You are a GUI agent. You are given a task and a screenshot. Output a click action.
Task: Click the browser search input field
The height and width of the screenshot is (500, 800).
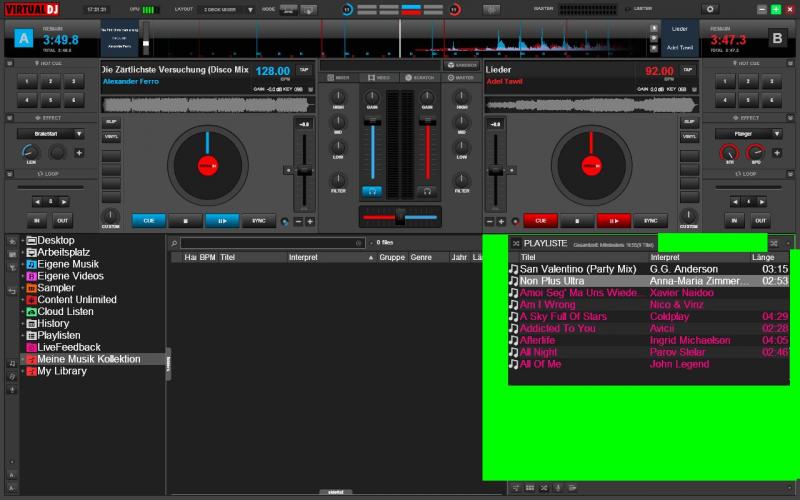point(272,243)
